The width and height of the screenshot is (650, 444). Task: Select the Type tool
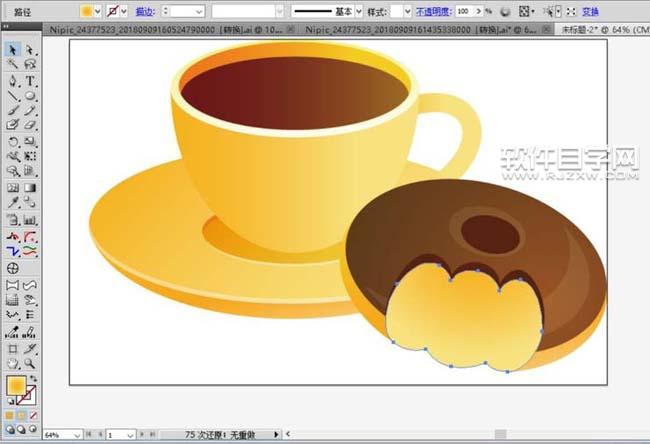click(29, 81)
